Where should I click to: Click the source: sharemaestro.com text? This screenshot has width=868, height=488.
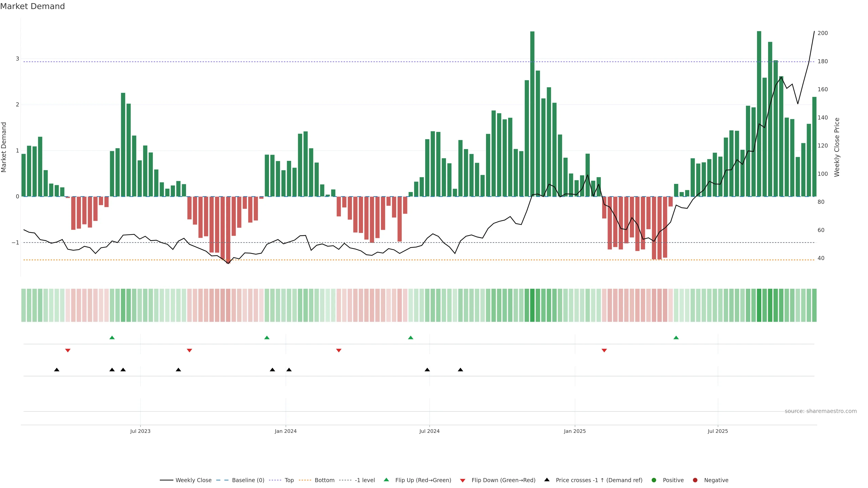tap(821, 411)
